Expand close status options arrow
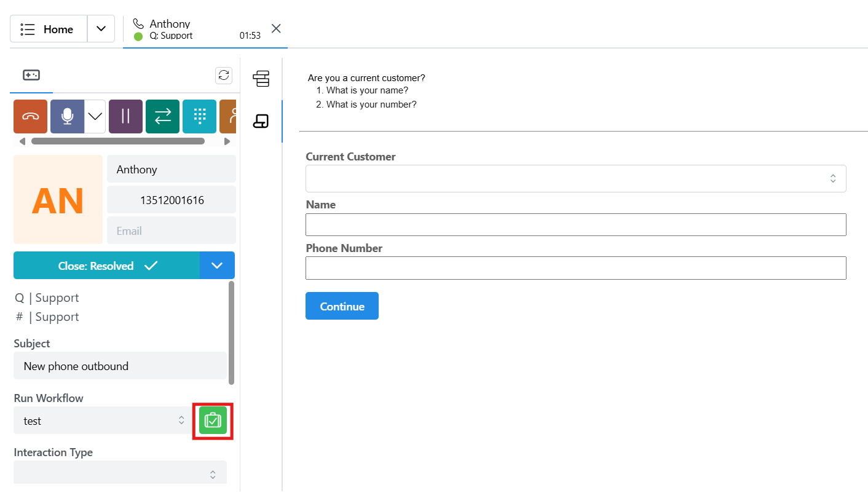 [217, 266]
